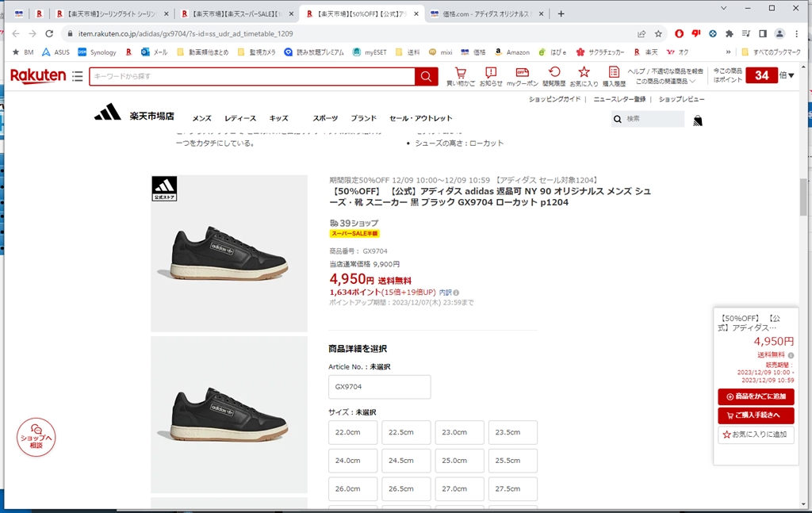Bookmark this page with star icon
The width and height of the screenshot is (812, 513).
(658, 33)
